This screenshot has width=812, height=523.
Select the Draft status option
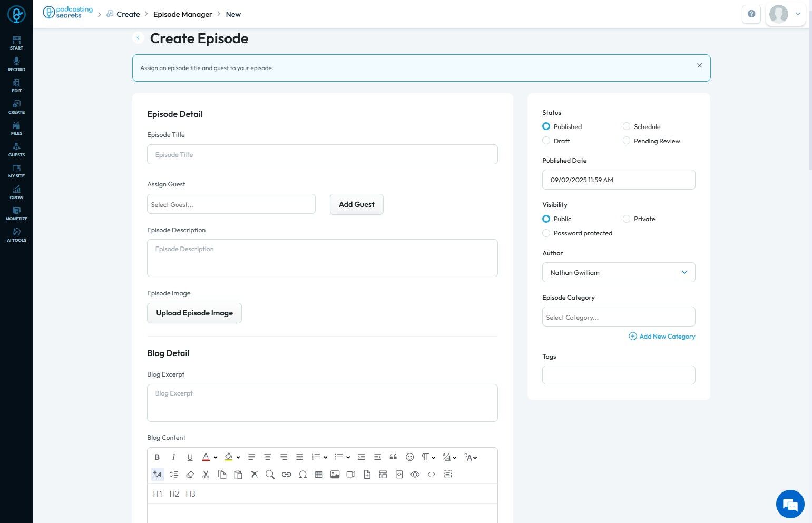click(546, 141)
